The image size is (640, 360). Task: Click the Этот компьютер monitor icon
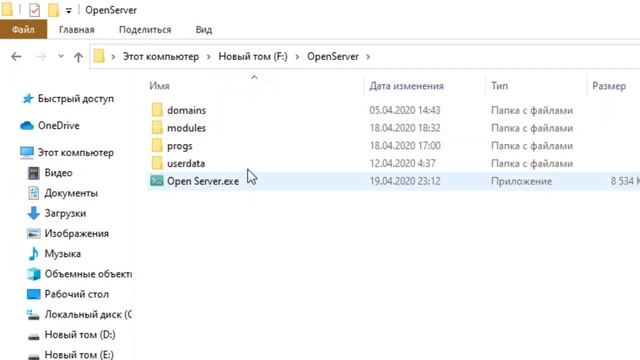tap(27, 153)
